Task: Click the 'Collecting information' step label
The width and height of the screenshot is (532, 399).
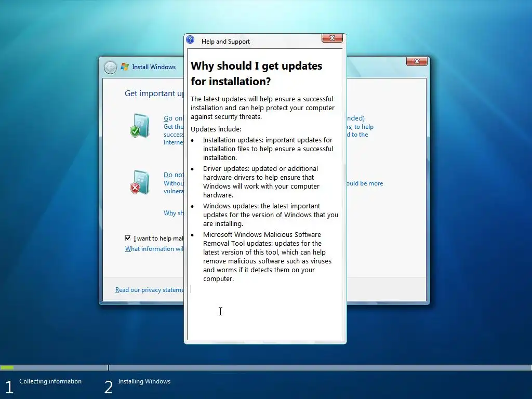Action: (x=50, y=381)
